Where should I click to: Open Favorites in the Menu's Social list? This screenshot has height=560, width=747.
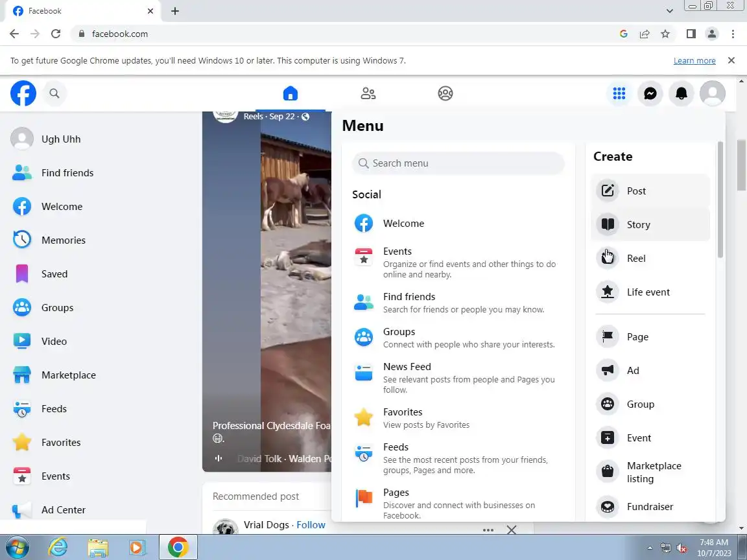458,417
